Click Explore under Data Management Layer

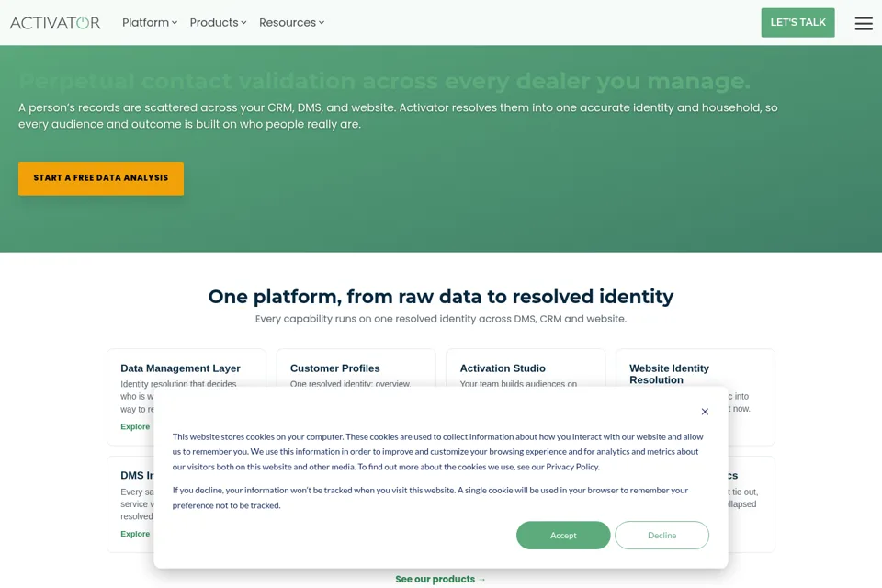click(135, 426)
